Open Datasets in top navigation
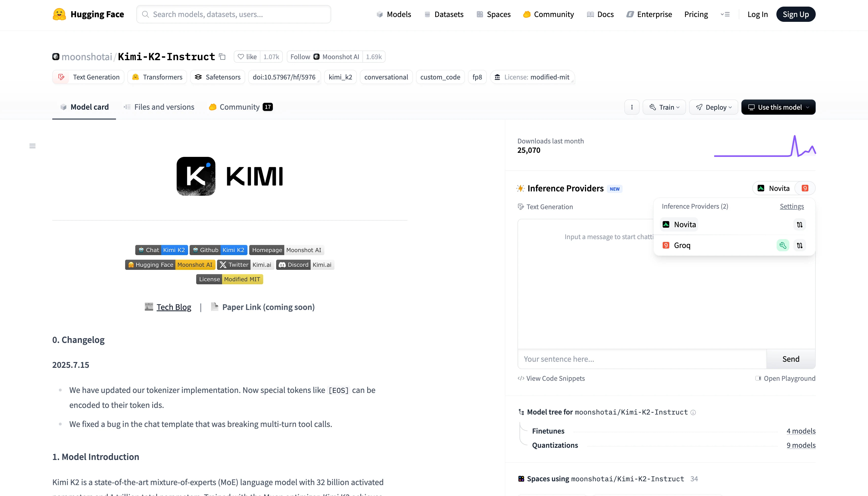Screen dimensions: 868x496 click(444, 14)
